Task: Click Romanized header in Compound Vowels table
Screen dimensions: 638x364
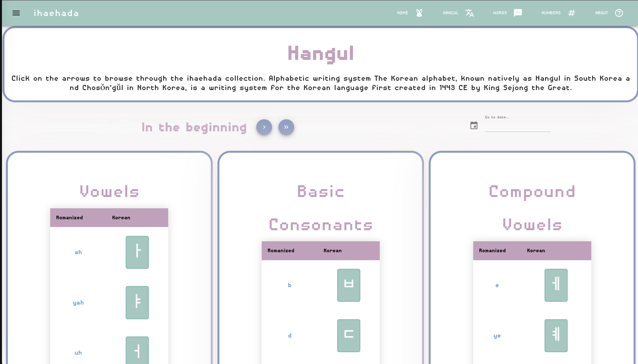Action: click(x=492, y=251)
